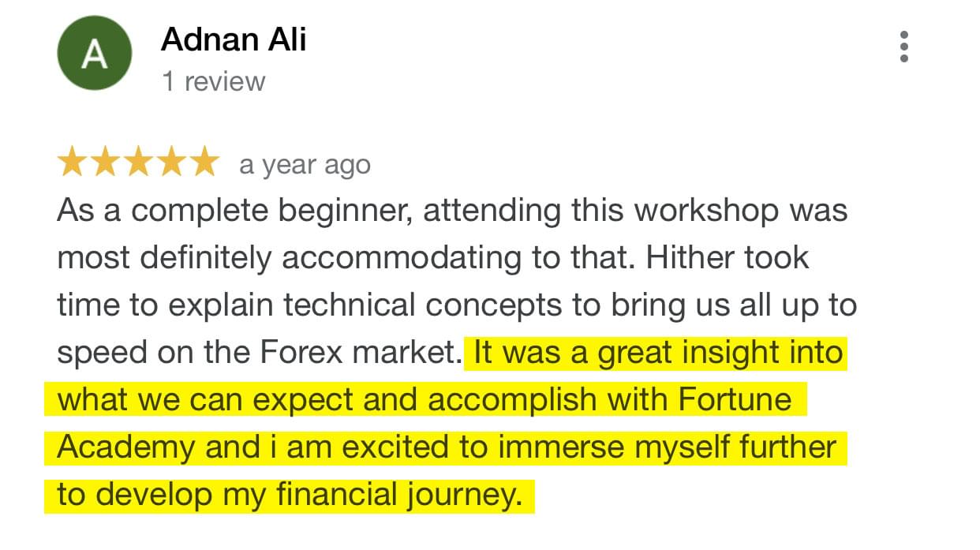The image size is (980, 550).
Task: Open the three-dot more options menu
Action: tap(904, 47)
